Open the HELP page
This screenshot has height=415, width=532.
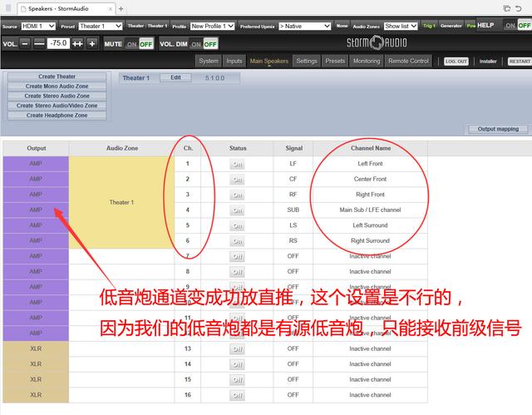coord(485,26)
